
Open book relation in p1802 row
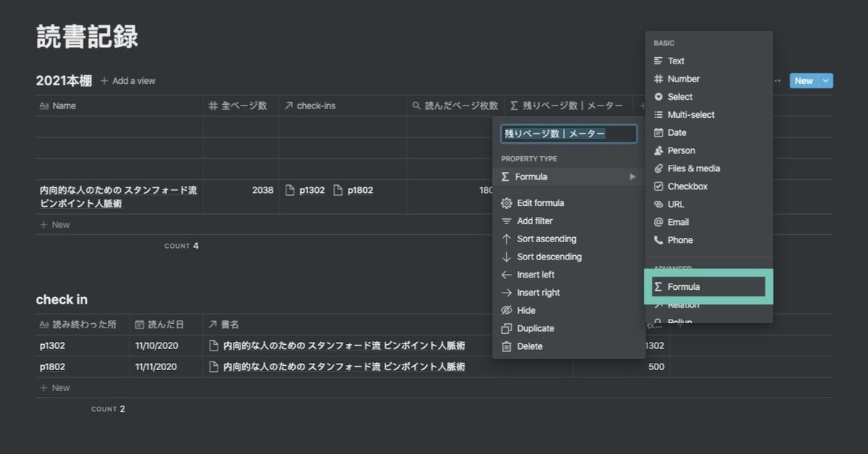click(337, 367)
